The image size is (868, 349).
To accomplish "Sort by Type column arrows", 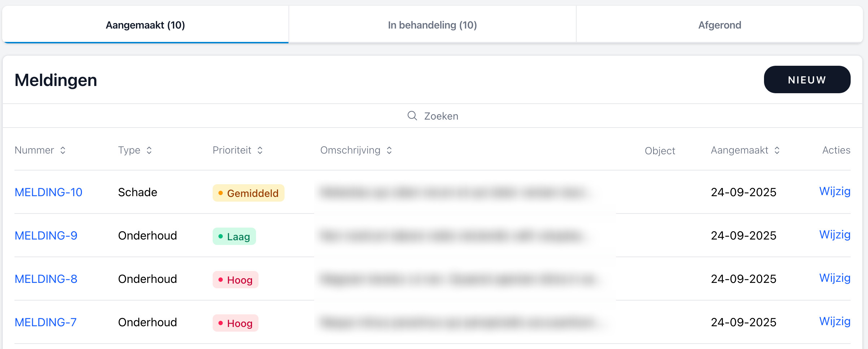I will coord(149,150).
